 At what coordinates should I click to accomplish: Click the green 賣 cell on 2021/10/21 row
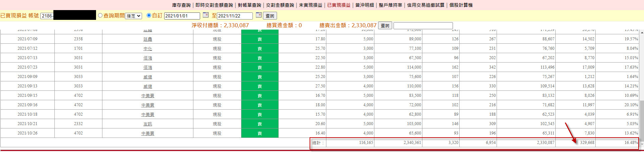coord(260,124)
